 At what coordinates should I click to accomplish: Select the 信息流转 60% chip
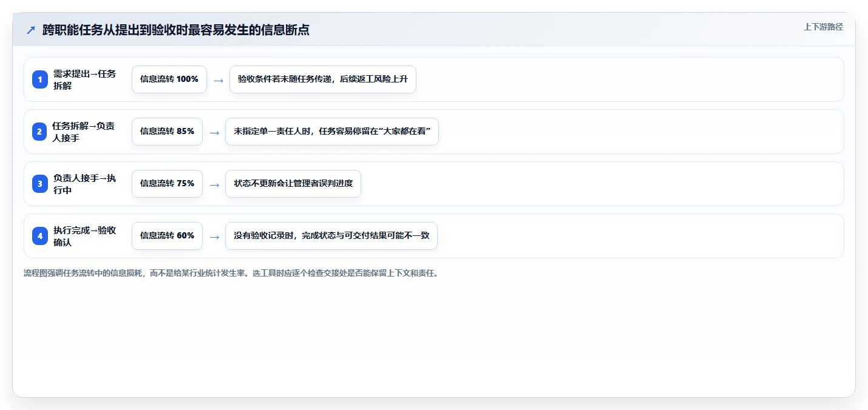(167, 236)
